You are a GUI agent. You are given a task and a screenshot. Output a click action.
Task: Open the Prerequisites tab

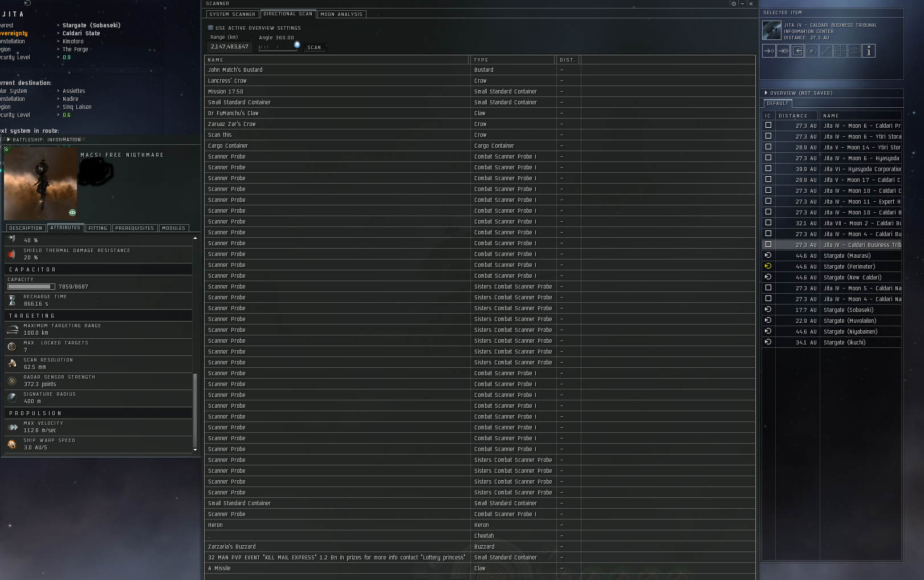tap(135, 228)
